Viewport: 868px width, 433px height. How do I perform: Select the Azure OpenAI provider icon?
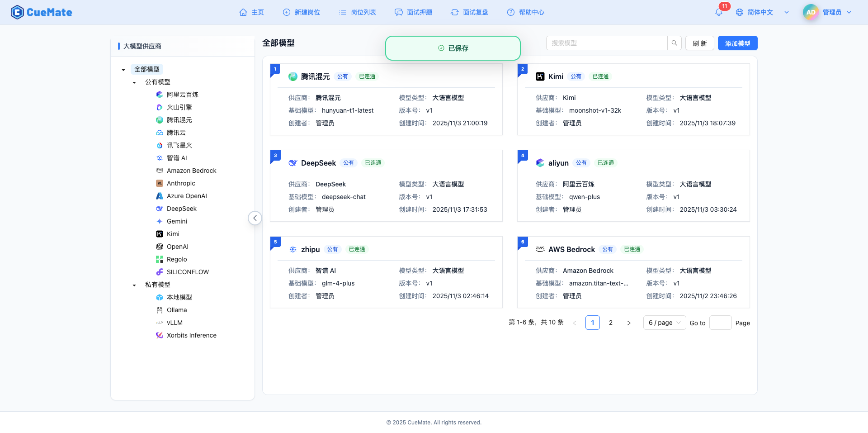tap(159, 196)
